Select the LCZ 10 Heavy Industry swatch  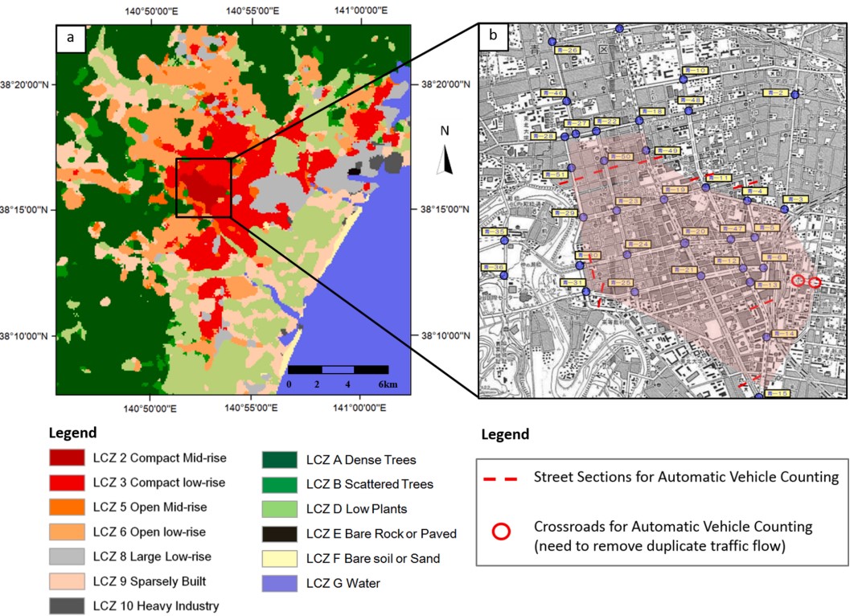tap(67, 606)
